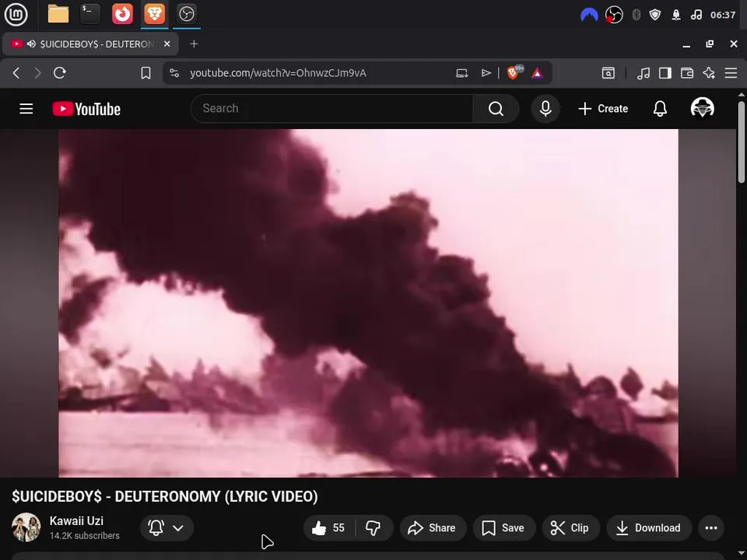Open the Bluetooth tray icon
The height and width of the screenshot is (560, 747).
[636, 16]
